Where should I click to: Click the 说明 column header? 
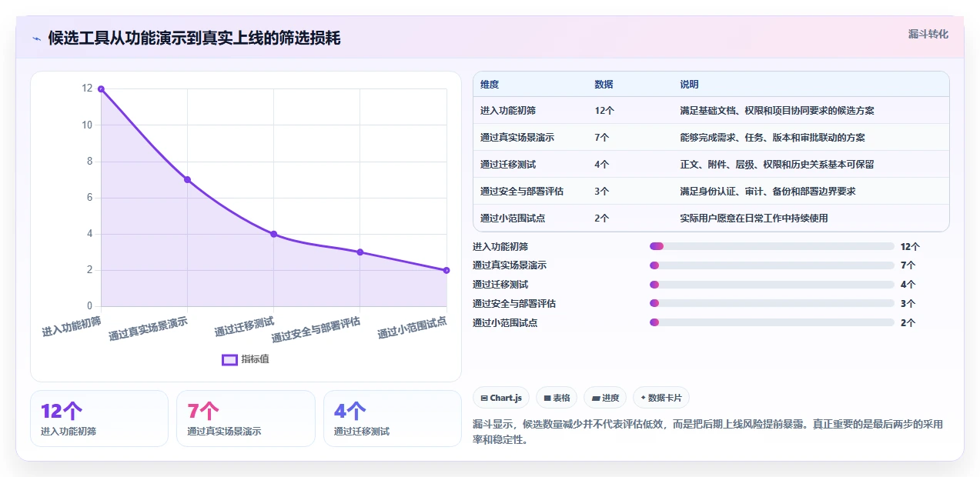(690, 85)
